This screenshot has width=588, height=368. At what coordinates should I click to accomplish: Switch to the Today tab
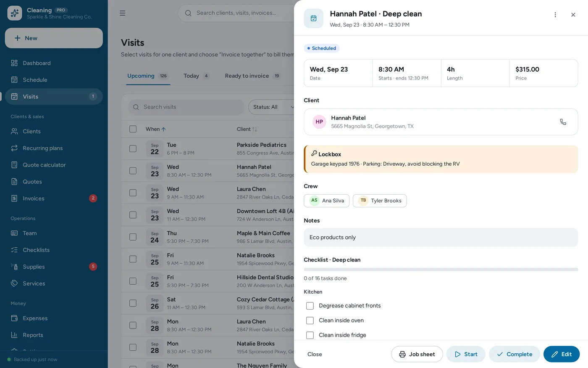(x=196, y=76)
